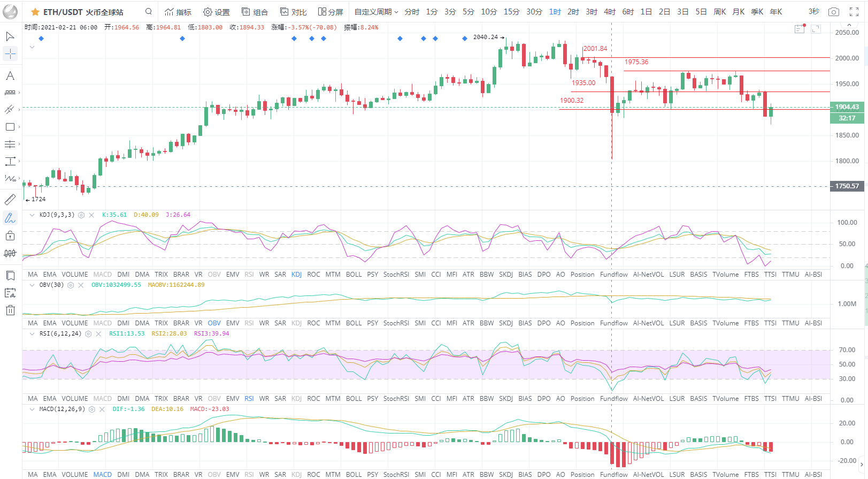
Task: Expand the main chart legend chevron
Action: [32, 47]
